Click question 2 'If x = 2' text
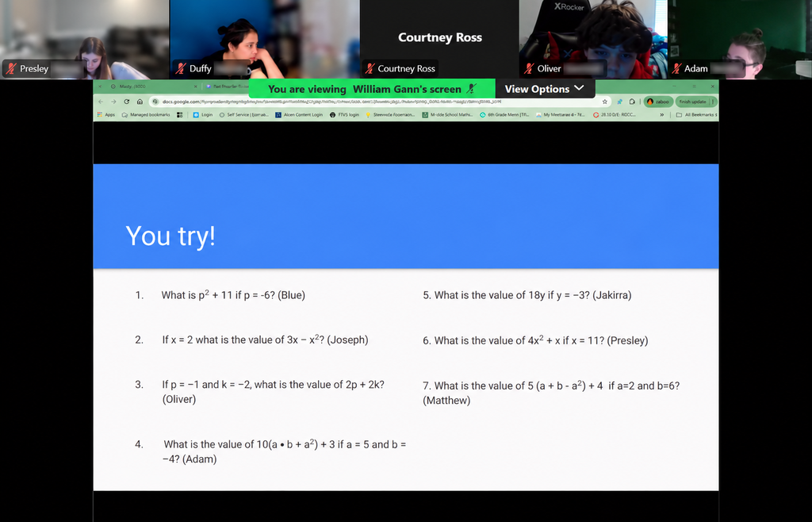 [x=265, y=340]
